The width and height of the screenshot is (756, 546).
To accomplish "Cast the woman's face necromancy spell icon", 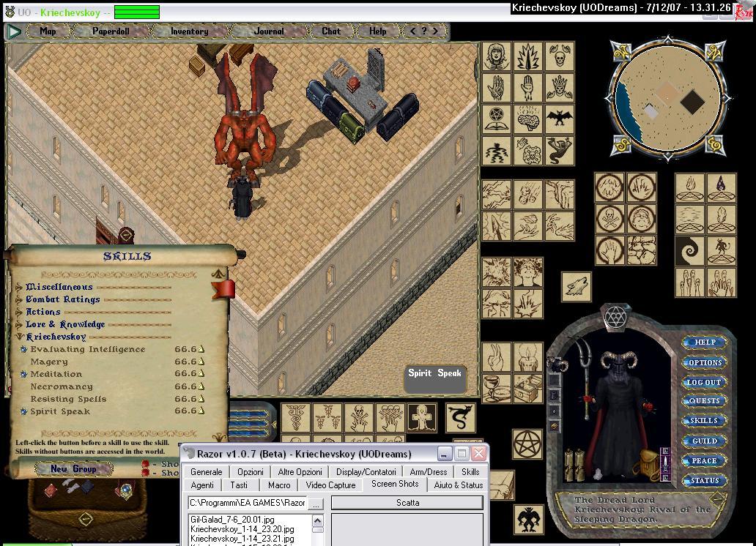I will (496, 57).
